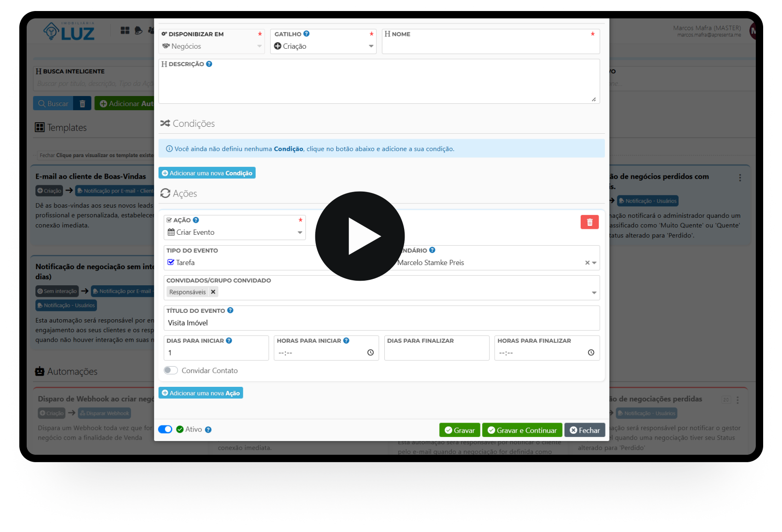Click the help icon beside Descrição label

(x=209, y=64)
